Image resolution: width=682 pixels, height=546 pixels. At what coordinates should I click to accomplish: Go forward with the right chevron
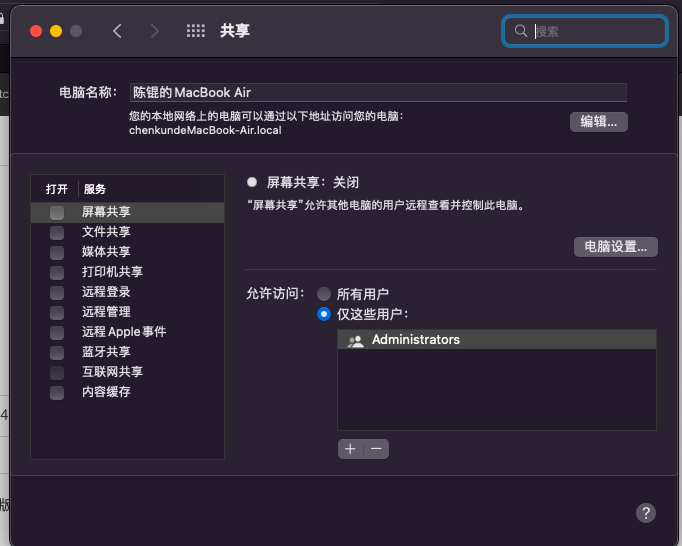tap(154, 31)
